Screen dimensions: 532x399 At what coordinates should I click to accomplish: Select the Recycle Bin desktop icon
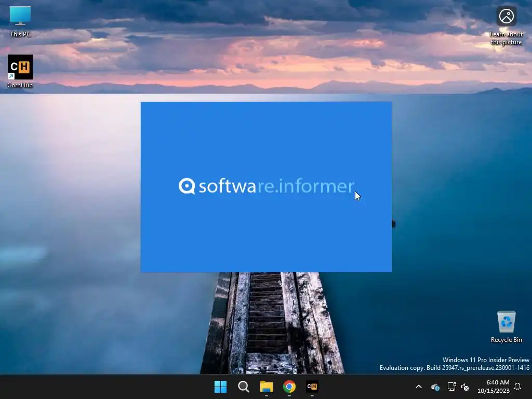click(x=506, y=326)
